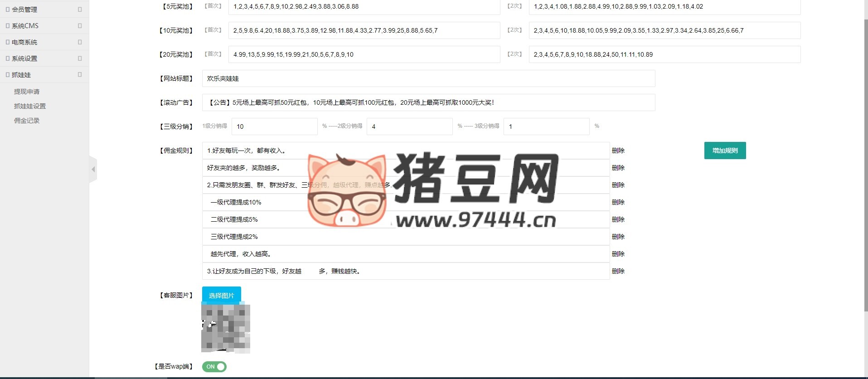Click the page vertical scrollbar
Screen dimensions: 868x379
[x=865, y=163]
